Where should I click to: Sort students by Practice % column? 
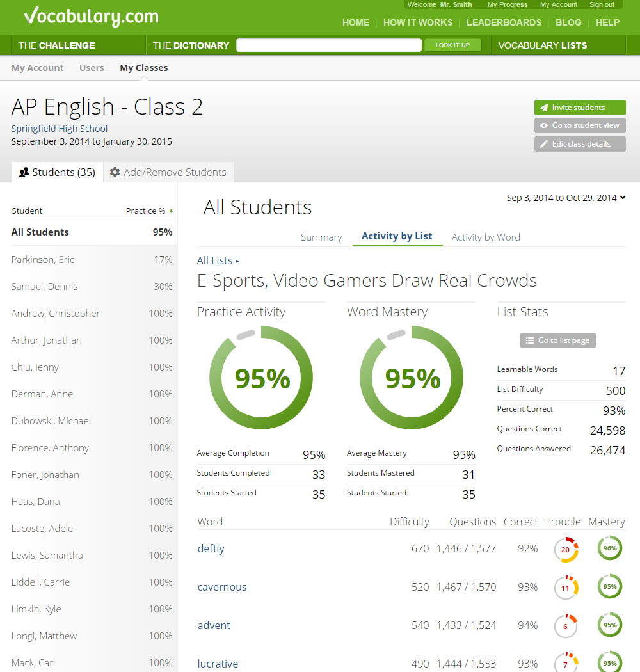(148, 211)
